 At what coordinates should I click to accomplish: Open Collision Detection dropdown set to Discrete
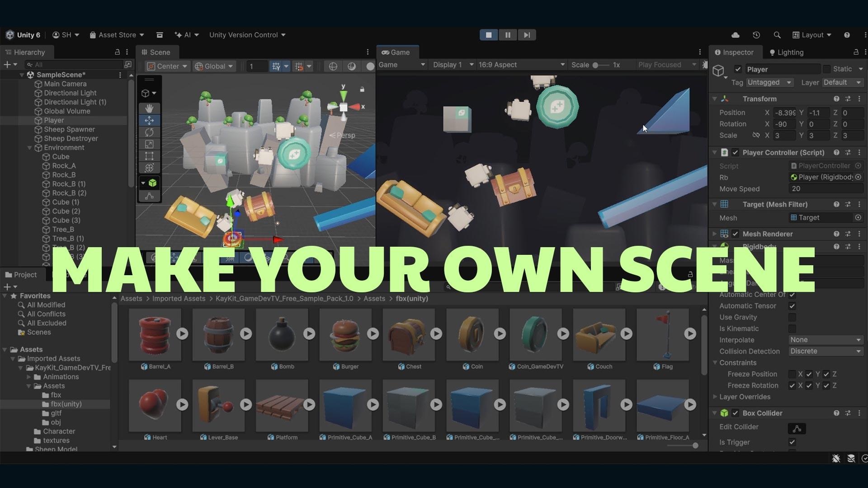click(x=826, y=351)
